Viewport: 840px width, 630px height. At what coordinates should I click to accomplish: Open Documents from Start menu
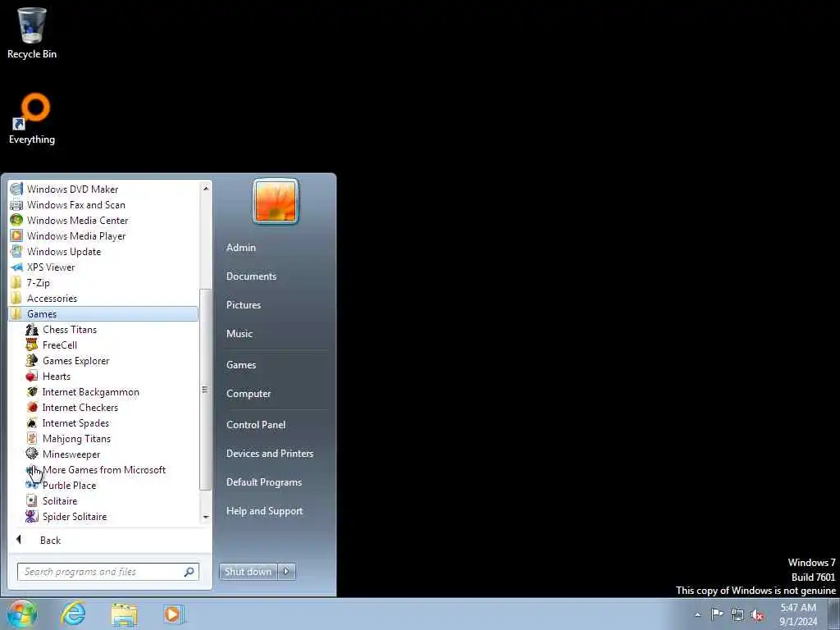[251, 276]
